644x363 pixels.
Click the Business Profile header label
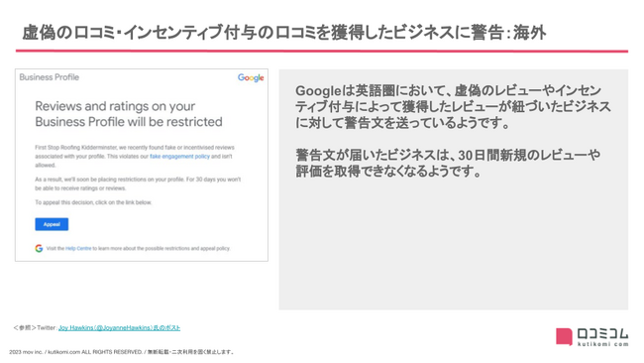point(50,77)
